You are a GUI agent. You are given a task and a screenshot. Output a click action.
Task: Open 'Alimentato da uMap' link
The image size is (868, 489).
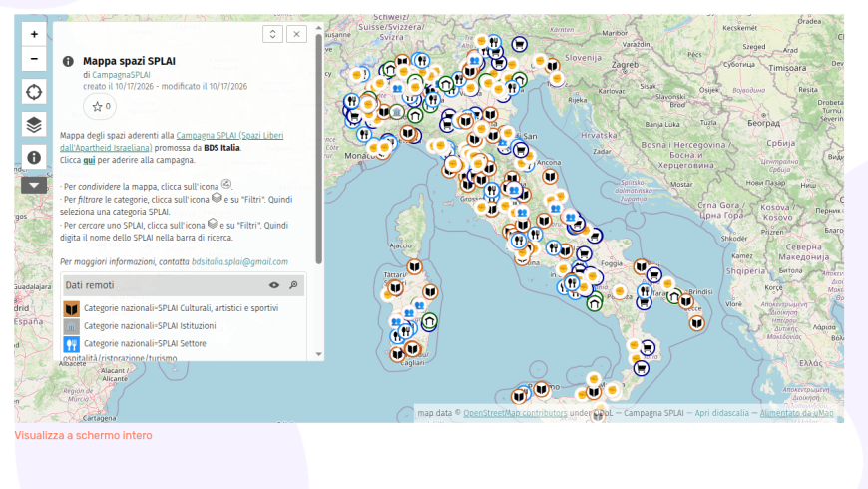(x=796, y=413)
